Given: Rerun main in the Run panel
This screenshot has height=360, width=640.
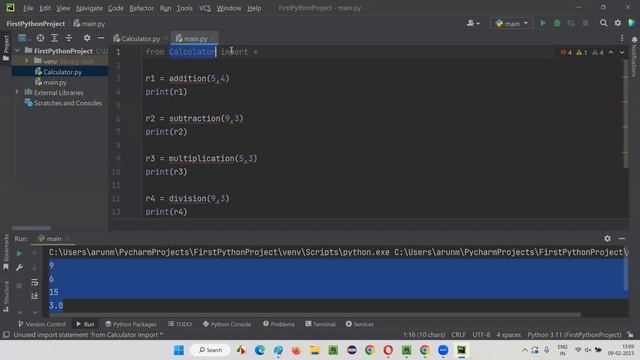Looking at the screenshot, I should tap(19, 253).
